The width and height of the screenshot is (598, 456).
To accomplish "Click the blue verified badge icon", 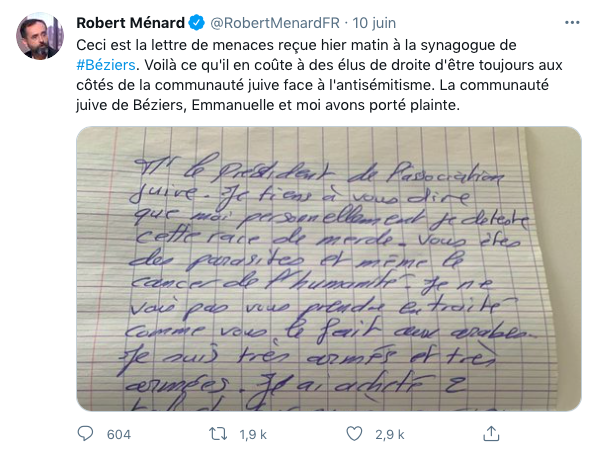I will 197,23.
